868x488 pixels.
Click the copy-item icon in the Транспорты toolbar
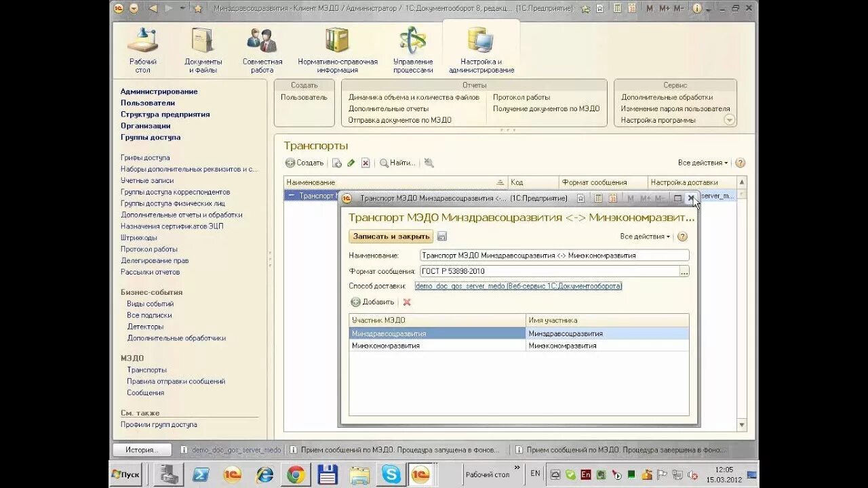(x=336, y=163)
